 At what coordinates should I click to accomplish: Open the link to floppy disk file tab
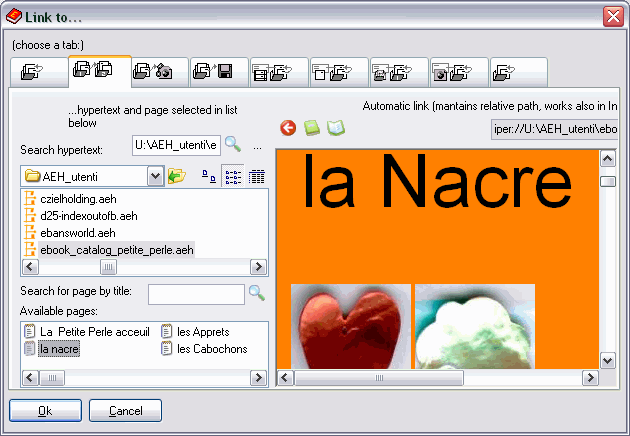219,72
